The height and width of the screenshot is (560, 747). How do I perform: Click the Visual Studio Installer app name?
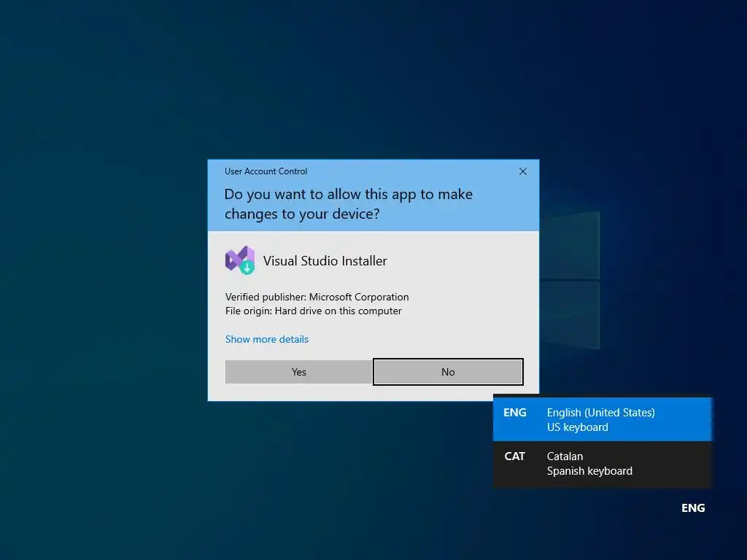[x=325, y=261]
